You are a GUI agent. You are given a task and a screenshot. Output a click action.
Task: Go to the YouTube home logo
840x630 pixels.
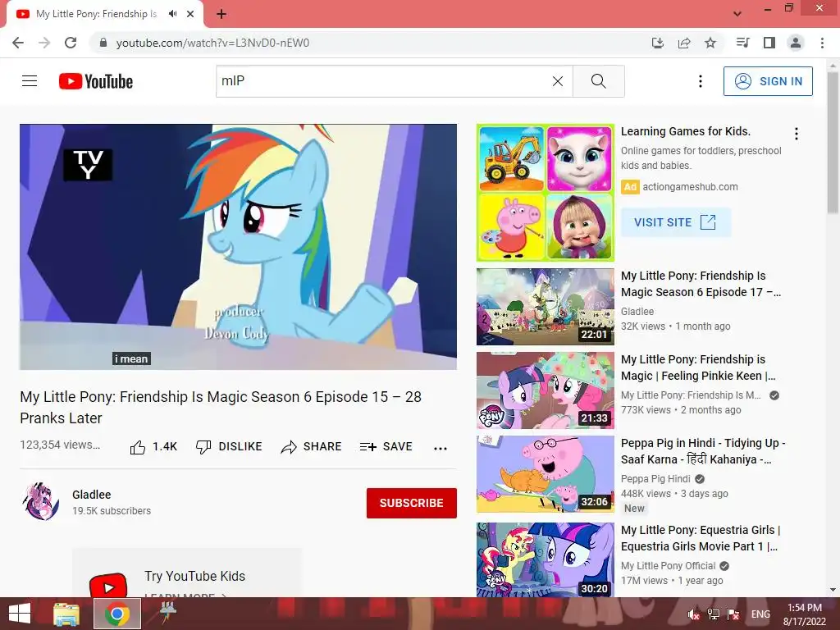point(96,81)
